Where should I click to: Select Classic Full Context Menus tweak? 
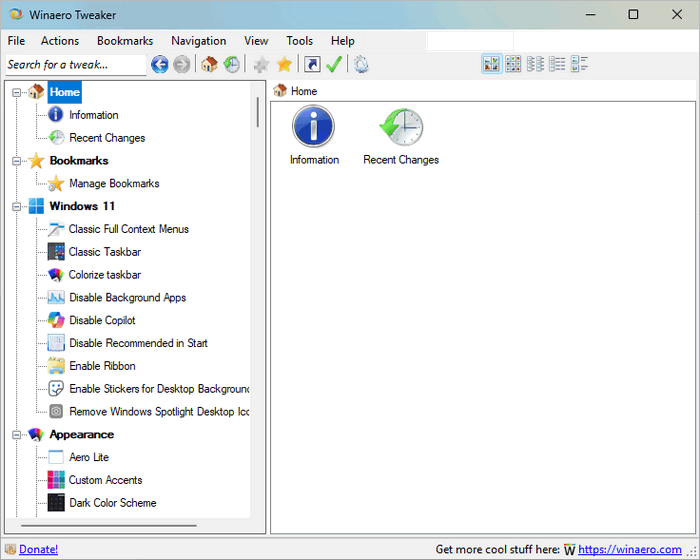click(129, 229)
